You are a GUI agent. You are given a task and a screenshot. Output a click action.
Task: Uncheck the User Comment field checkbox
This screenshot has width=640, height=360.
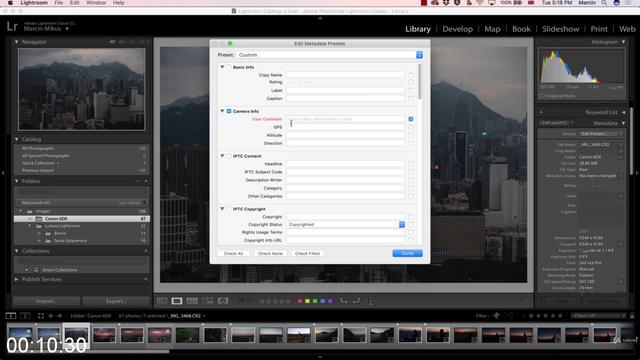tap(411, 119)
